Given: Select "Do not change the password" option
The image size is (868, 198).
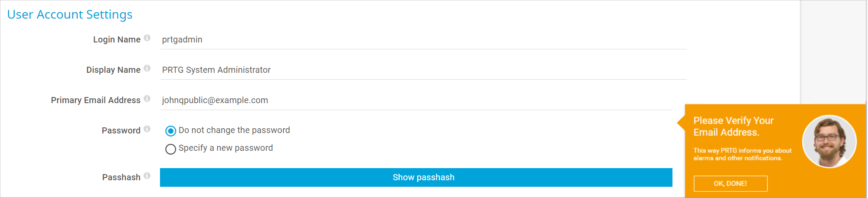Looking at the screenshot, I should (171, 131).
